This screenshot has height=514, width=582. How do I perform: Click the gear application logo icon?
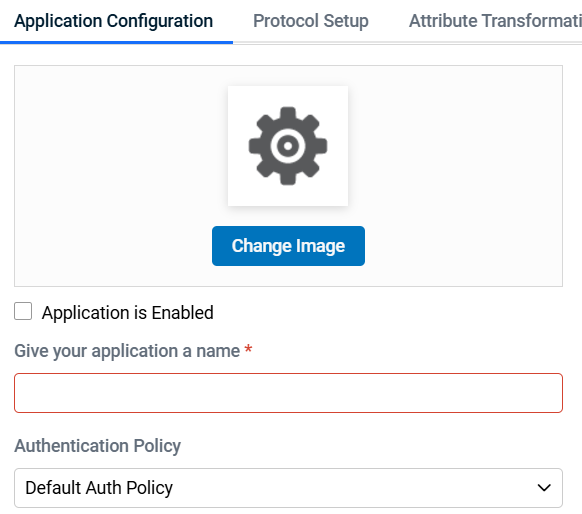tap(288, 146)
